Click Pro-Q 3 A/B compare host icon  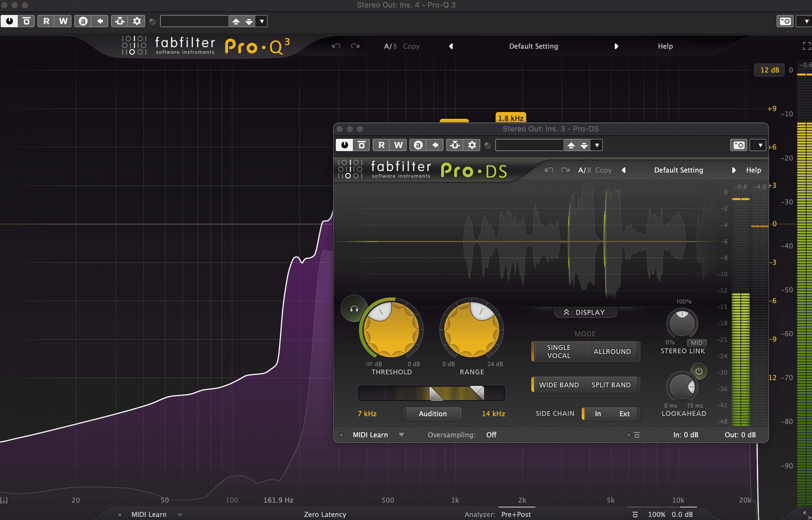83,21
